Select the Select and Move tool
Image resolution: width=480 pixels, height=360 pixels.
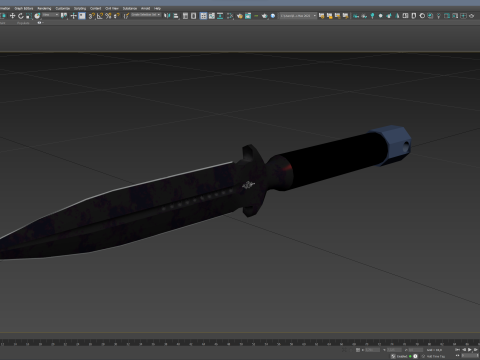pyautogui.click(x=12, y=16)
